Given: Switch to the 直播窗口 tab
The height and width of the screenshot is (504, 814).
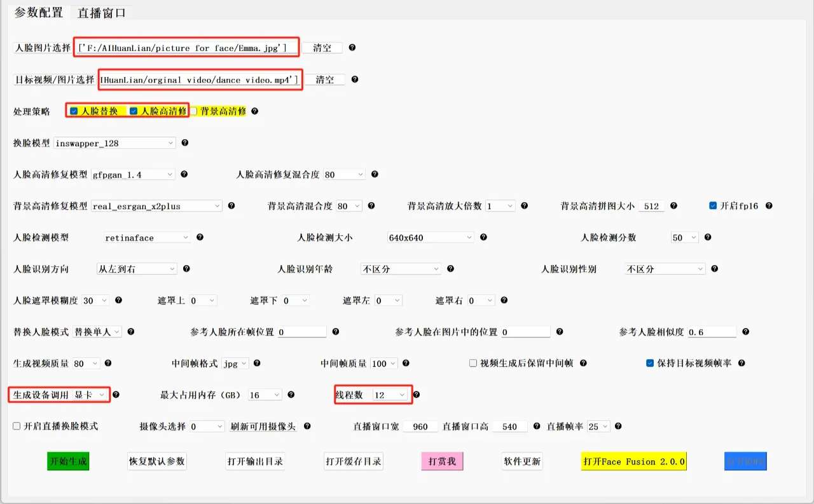Looking at the screenshot, I should click(102, 13).
